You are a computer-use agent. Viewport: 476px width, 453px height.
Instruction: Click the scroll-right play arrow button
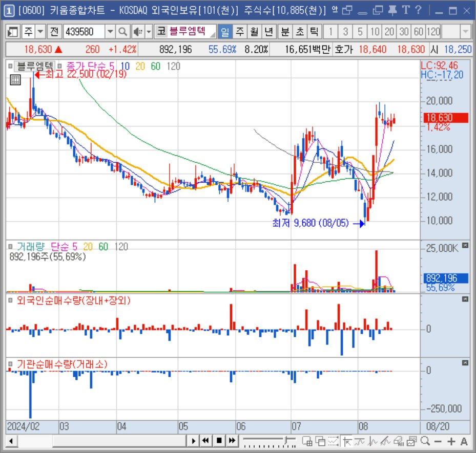(193, 441)
